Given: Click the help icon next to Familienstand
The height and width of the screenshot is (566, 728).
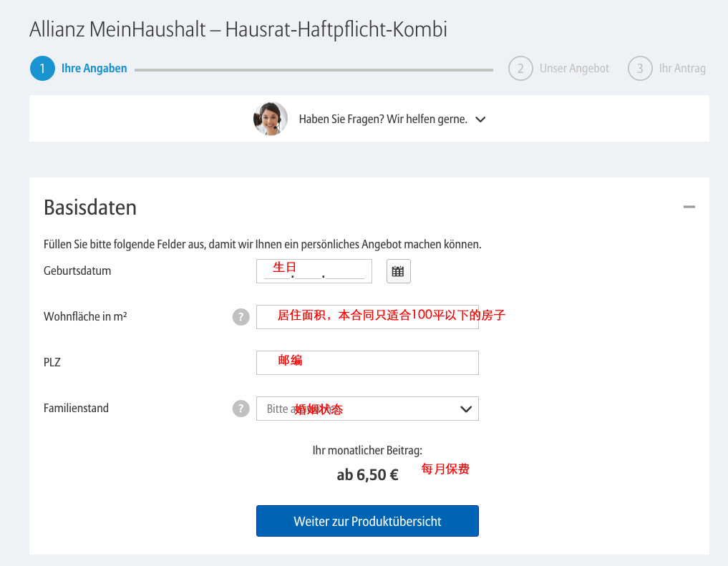Looking at the screenshot, I should pyautogui.click(x=241, y=409).
